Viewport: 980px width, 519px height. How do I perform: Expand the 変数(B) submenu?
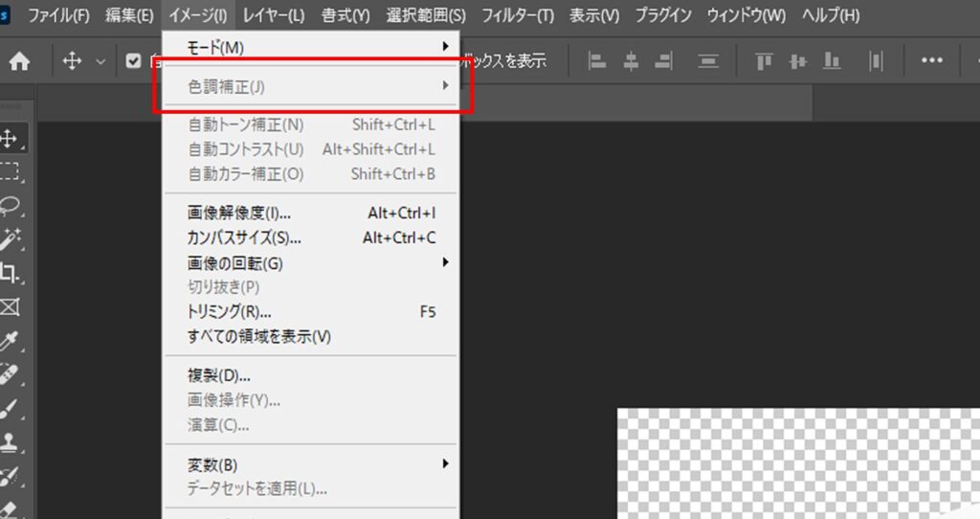pos(311,464)
